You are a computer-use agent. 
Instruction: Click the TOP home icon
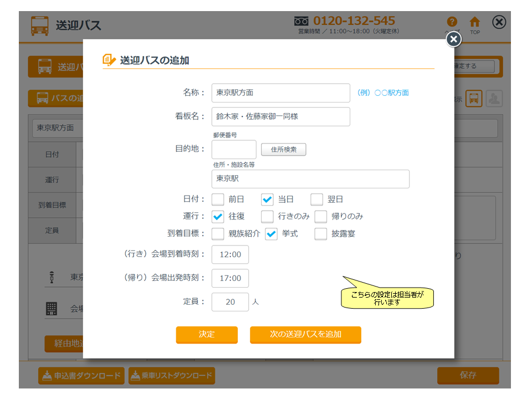[475, 22]
